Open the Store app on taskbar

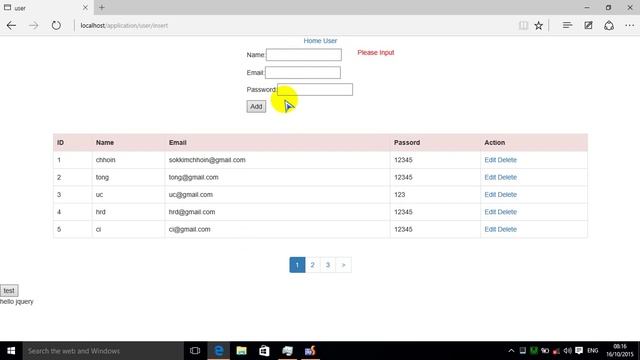[264, 351]
